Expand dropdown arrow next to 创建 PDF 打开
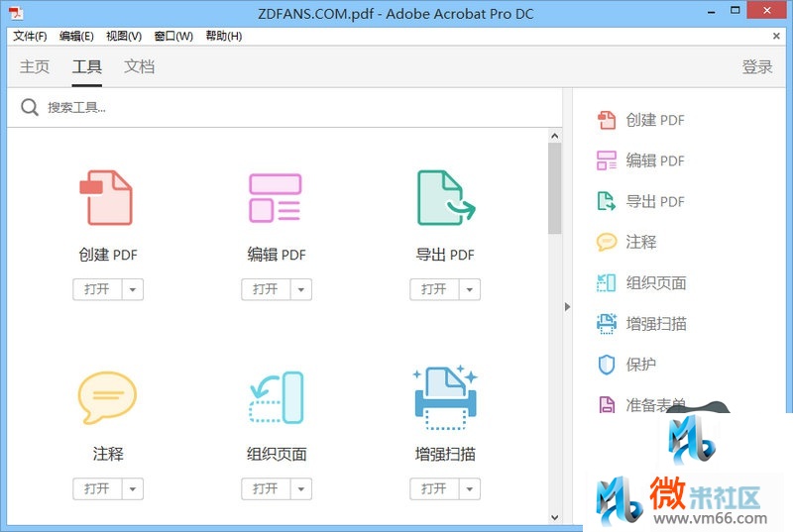793x532 pixels. click(x=133, y=289)
